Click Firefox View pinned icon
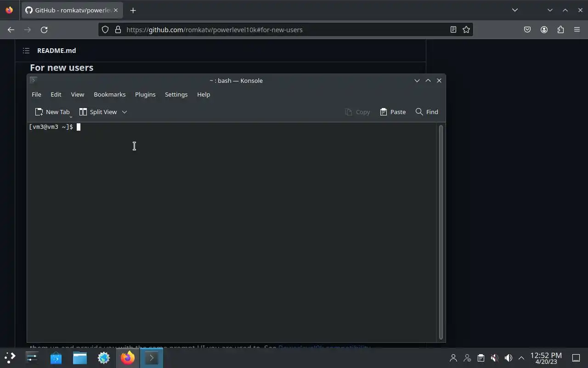This screenshot has width=588, height=368. click(x=9, y=10)
